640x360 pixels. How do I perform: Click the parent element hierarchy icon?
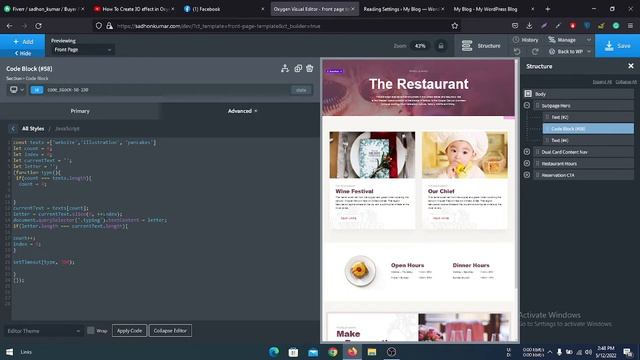tap(285, 69)
